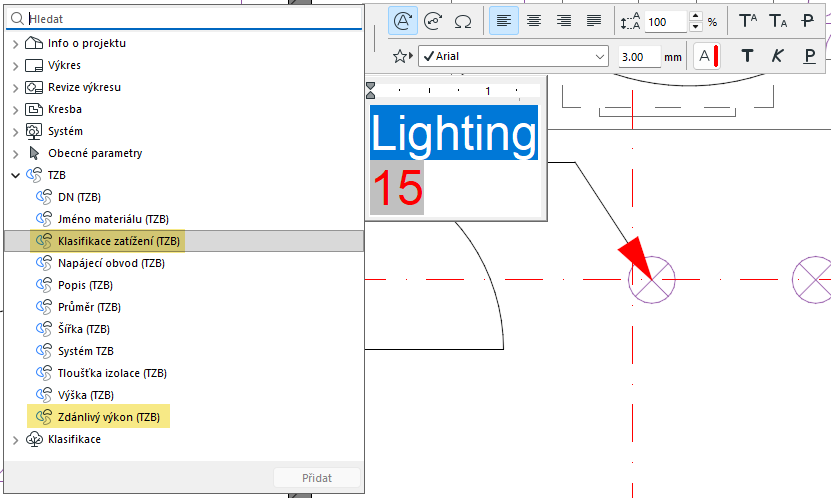Click the Insert Autotext icon
The image size is (831, 498).
pos(403,21)
